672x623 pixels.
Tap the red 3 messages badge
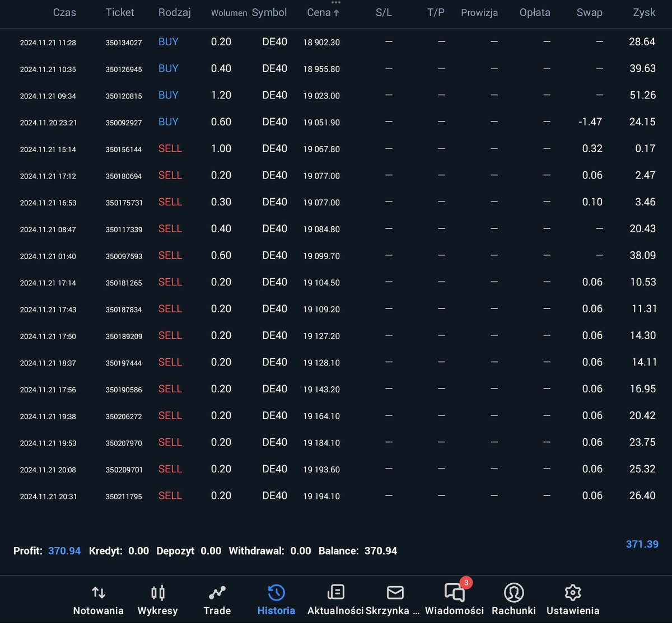pos(466,583)
